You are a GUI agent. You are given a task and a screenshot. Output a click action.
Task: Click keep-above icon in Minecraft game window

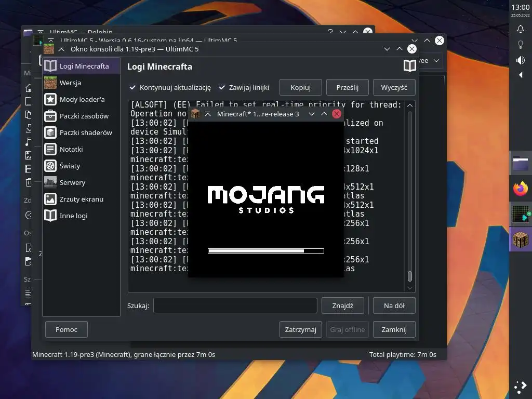click(x=208, y=114)
